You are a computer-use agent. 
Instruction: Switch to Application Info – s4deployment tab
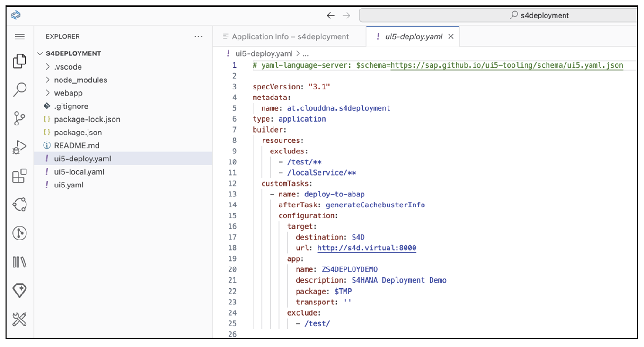tap(289, 36)
